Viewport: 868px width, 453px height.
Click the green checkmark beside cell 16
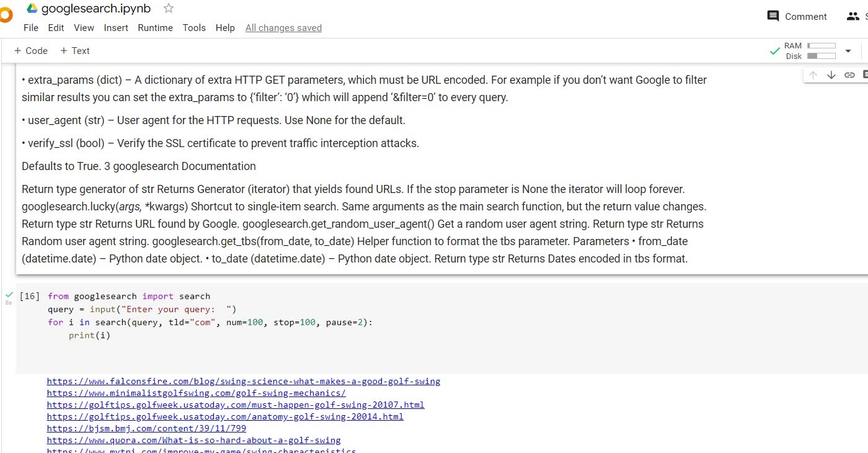pos(9,294)
